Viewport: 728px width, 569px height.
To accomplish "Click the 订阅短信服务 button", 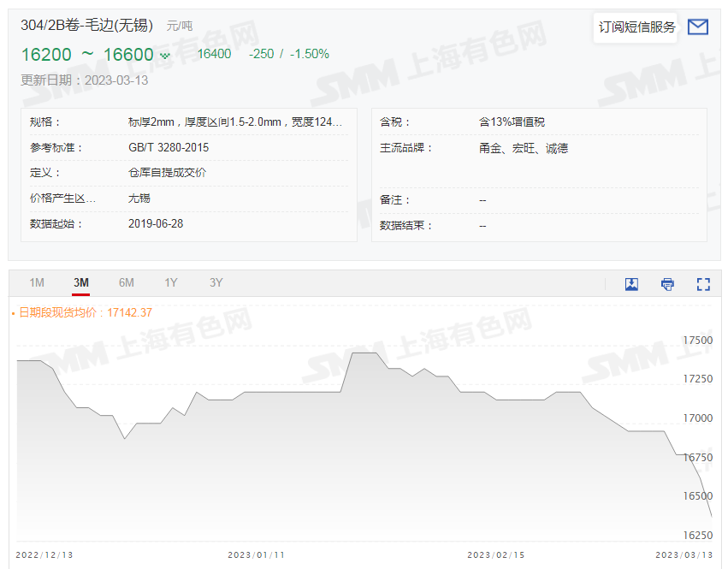I will (x=636, y=27).
